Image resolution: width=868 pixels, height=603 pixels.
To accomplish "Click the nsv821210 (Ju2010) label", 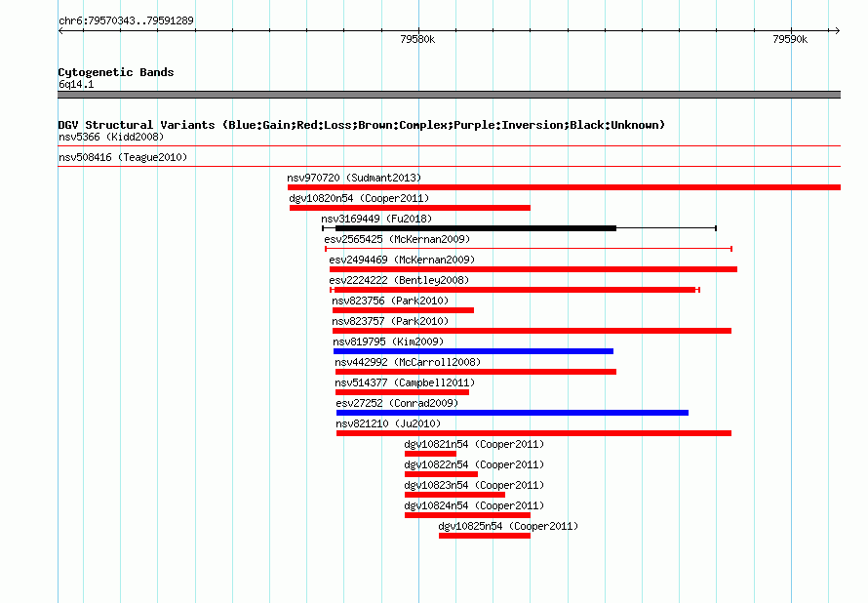I will (x=388, y=423).
